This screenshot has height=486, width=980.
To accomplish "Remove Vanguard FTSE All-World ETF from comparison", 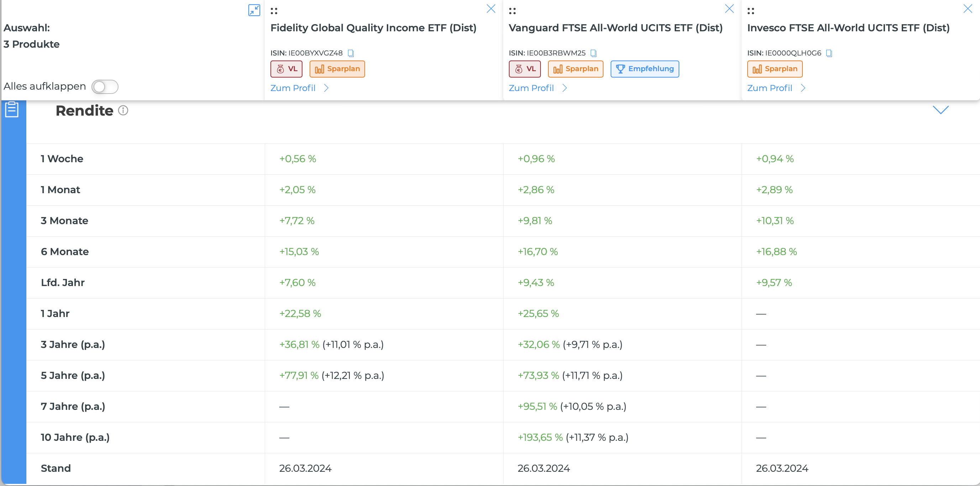I will [729, 9].
